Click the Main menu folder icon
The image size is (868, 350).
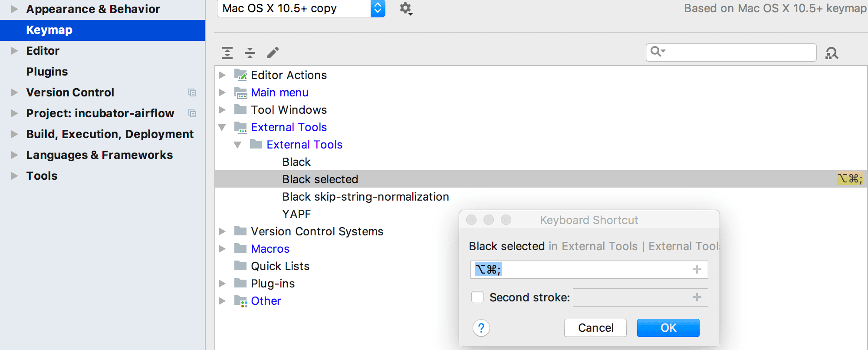point(240,92)
